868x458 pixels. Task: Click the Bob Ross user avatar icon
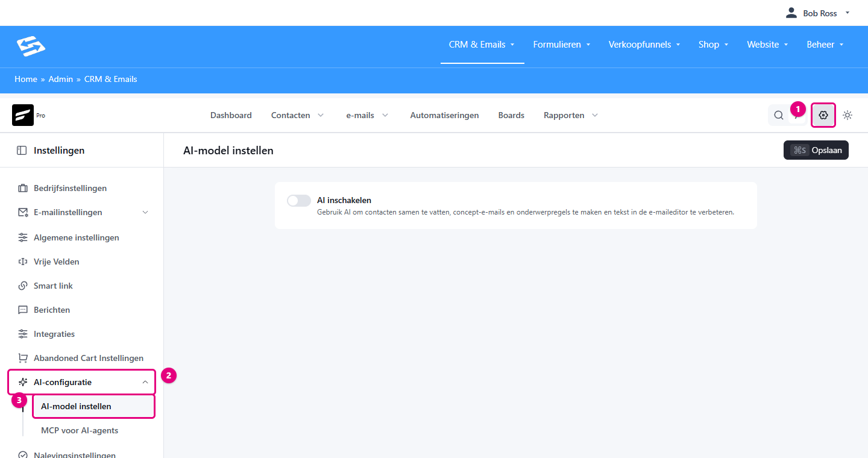791,13
